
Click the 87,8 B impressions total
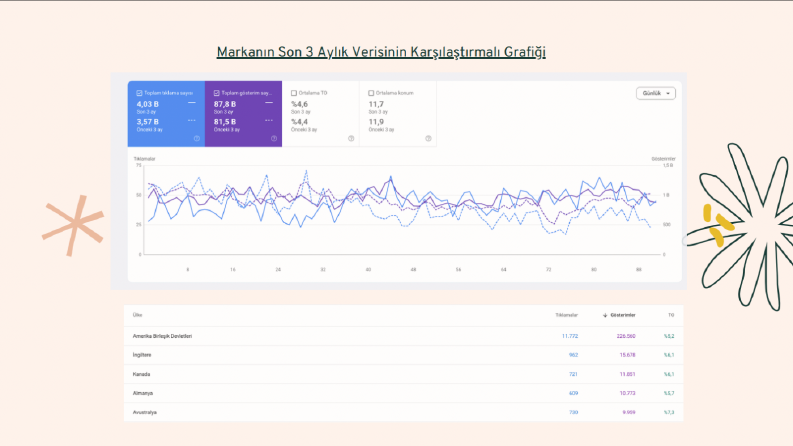click(x=225, y=104)
